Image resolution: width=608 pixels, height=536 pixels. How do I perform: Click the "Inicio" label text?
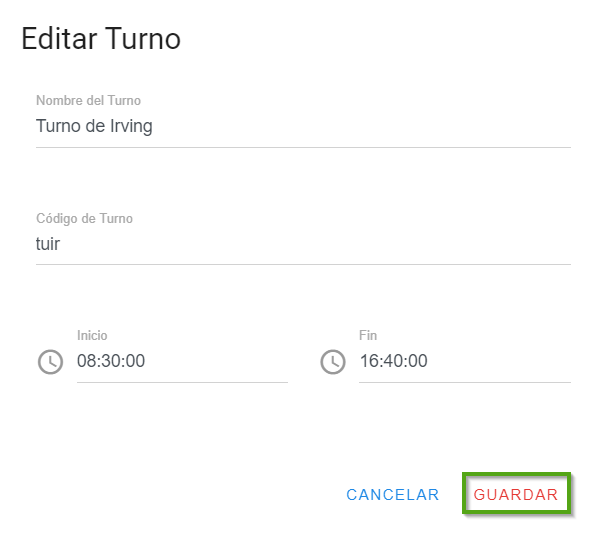tap(92, 336)
